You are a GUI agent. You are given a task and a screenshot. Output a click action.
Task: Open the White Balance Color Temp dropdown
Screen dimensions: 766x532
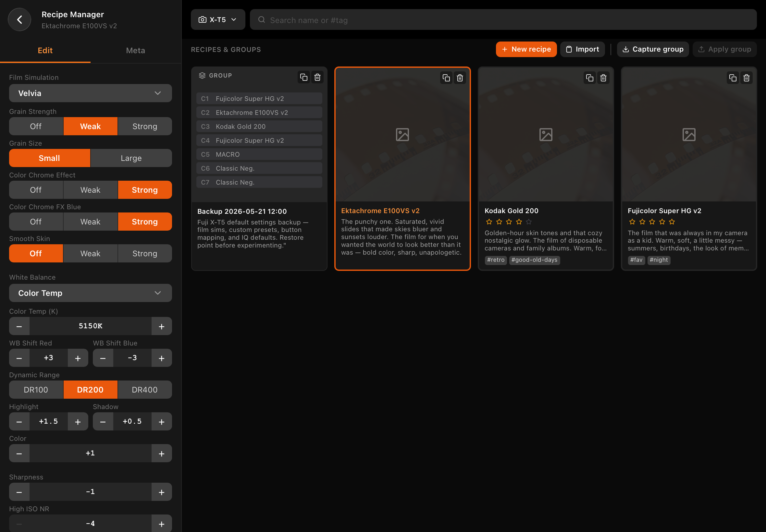click(x=90, y=293)
